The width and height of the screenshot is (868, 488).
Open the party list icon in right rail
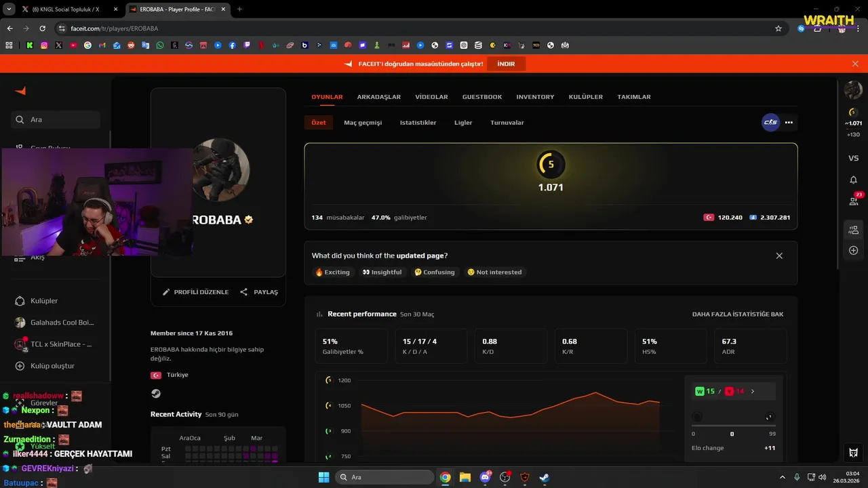point(853,230)
